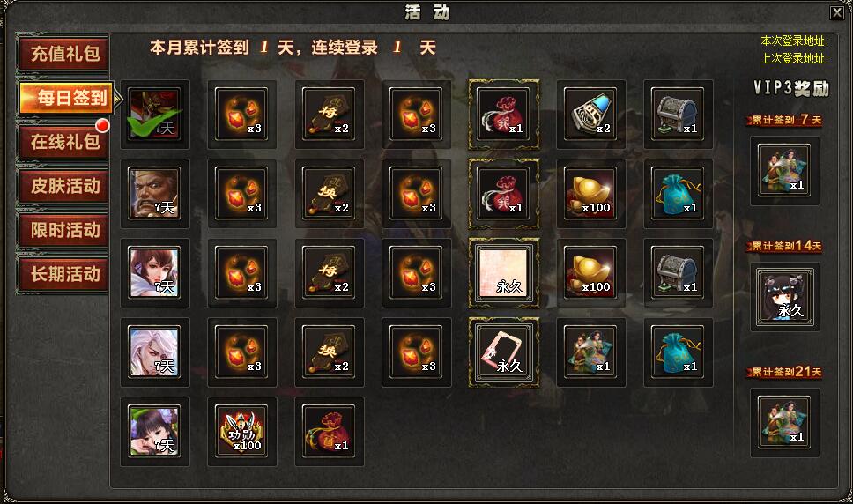Select the ring x2 reward in first row
Viewport: 853px width, 504px height.
(590, 115)
